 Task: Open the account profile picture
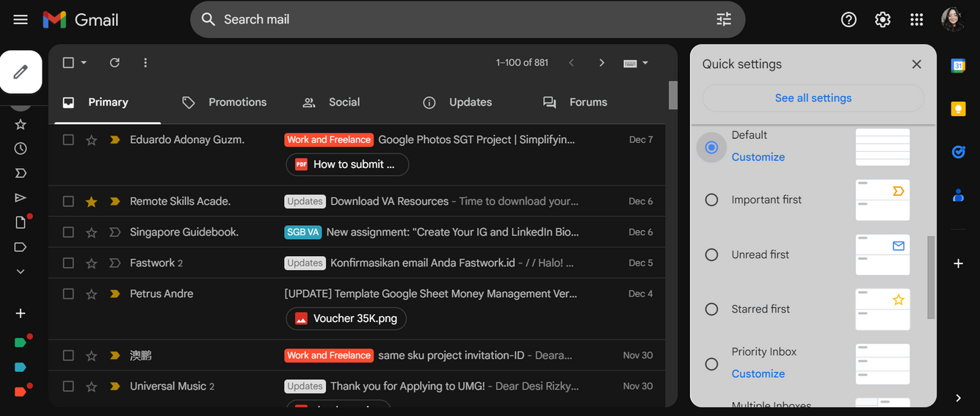952,20
